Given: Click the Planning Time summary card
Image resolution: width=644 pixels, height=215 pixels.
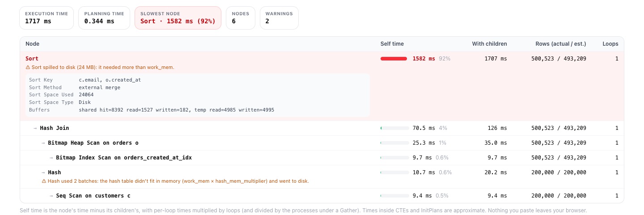Looking at the screenshot, I should (x=104, y=18).
